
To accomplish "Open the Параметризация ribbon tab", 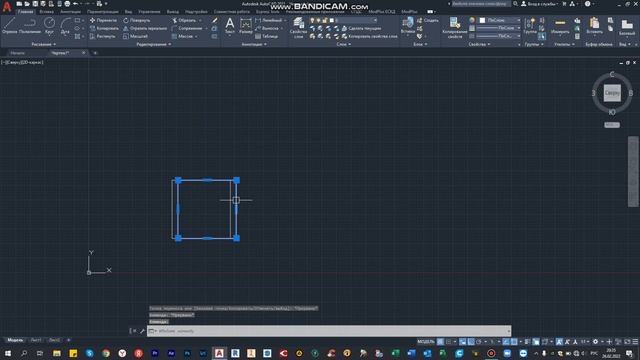I will [103, 12].
